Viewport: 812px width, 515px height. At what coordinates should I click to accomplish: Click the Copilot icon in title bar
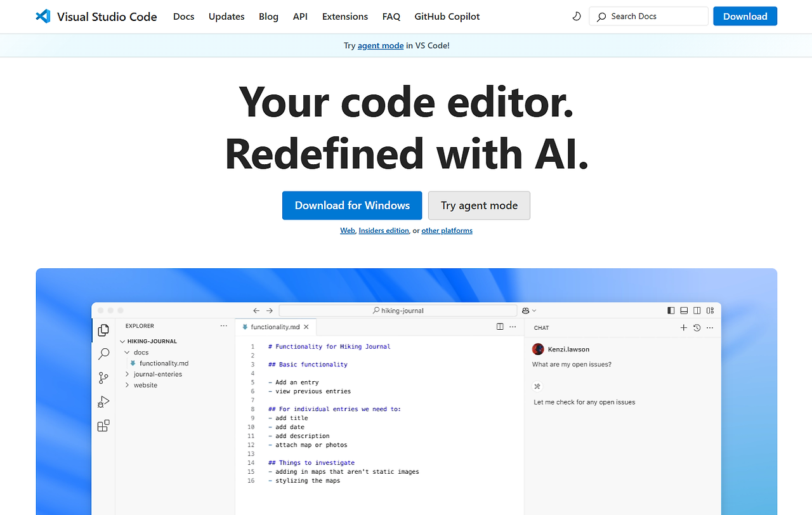526,311
